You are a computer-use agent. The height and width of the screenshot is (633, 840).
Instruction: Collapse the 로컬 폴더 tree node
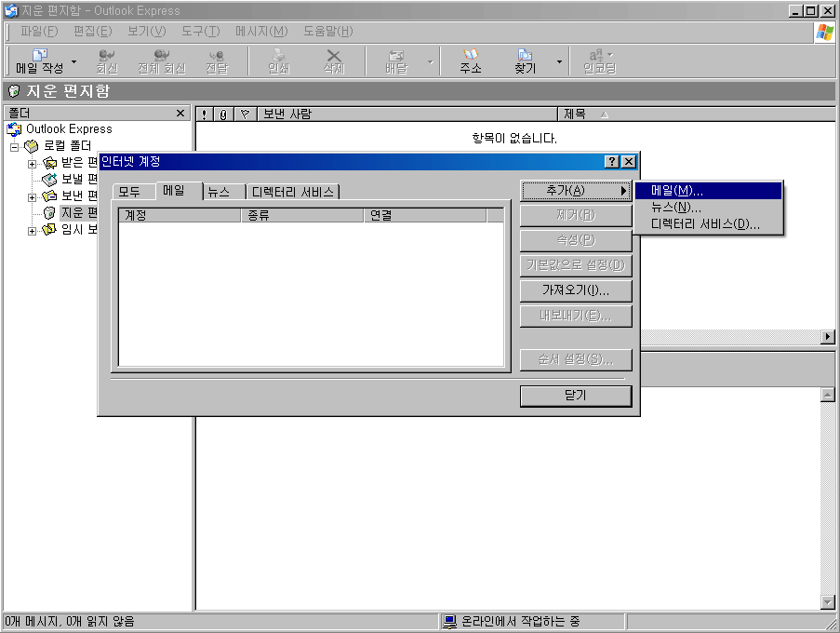tap(15, 147)
